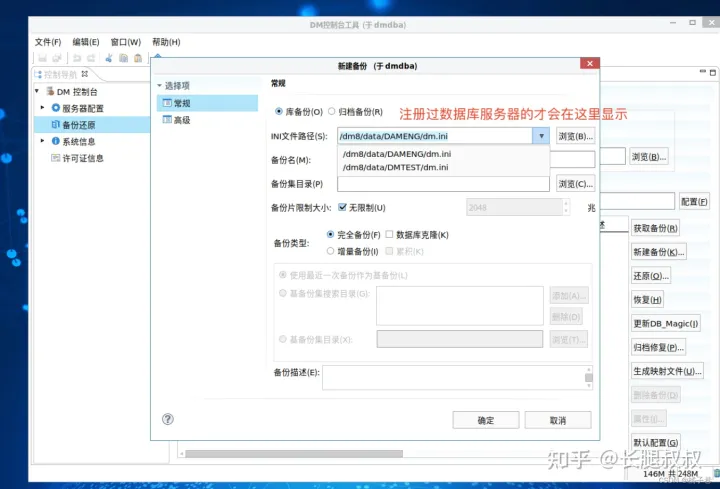Viewport: 720px width, 489px height.
Task: Click the trash icon in status bar
Action: 716,472
